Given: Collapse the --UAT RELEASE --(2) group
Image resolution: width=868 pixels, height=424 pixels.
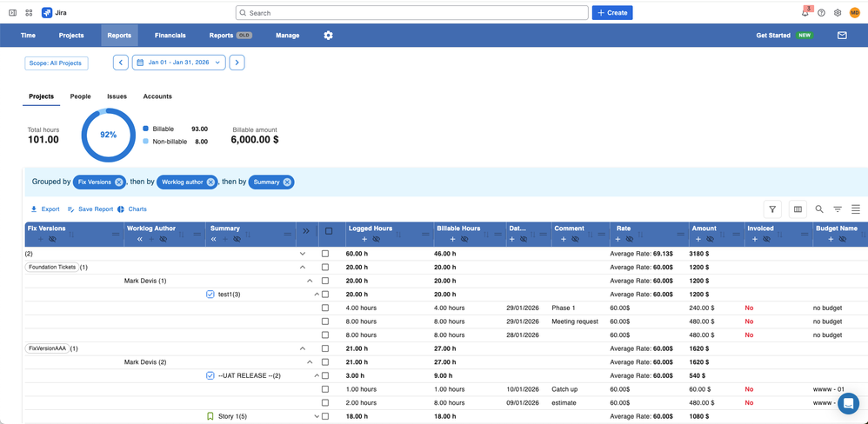Looking at the screenshot, I should point(317,376).
